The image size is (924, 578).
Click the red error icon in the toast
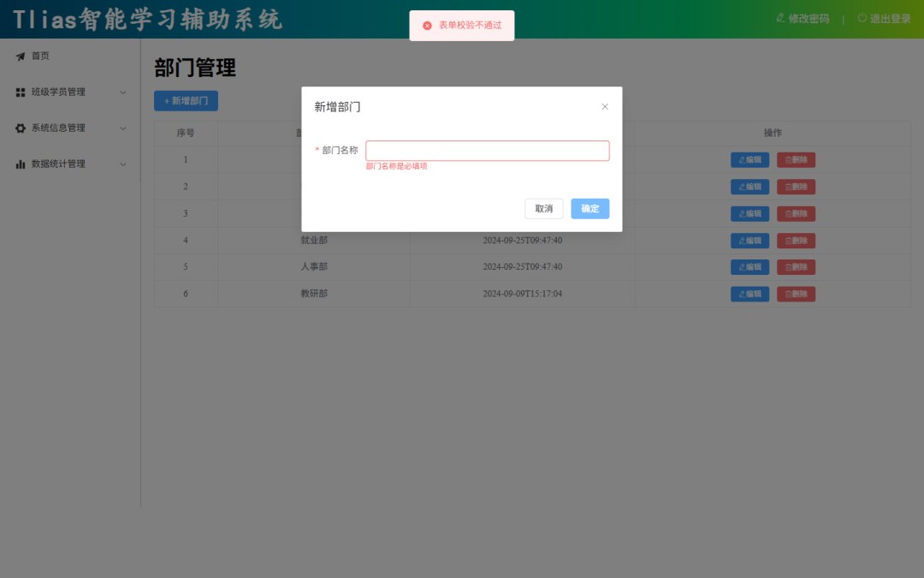(427, 26)
